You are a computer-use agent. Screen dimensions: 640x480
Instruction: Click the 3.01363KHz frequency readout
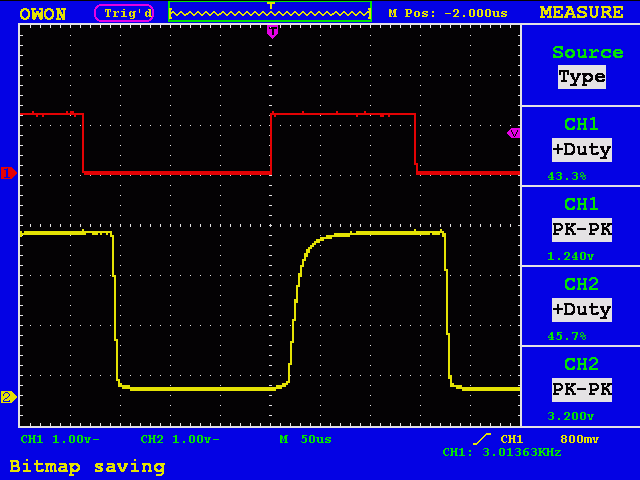coord(502,452)
